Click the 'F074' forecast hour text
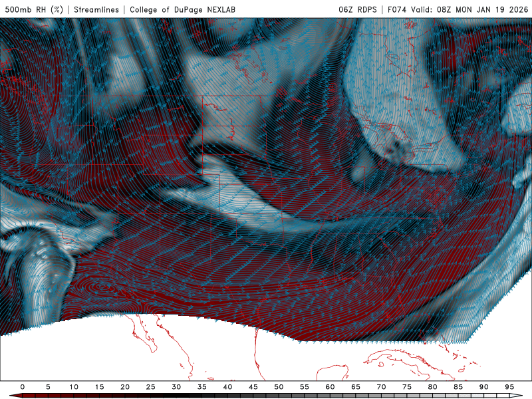Image resolution: width=532 pixels, height=399 pixels. coord(397,9)
